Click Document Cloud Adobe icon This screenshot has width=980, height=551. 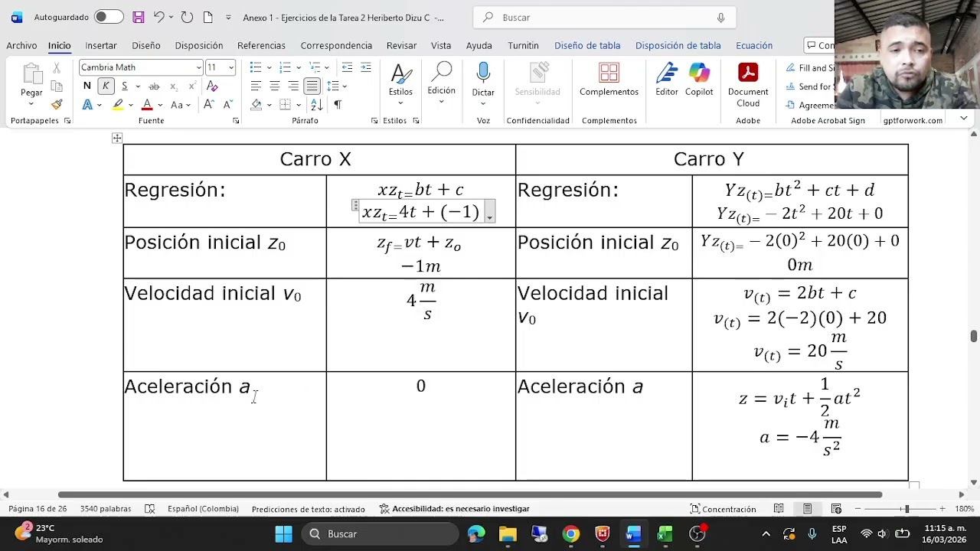pos(748,73)
